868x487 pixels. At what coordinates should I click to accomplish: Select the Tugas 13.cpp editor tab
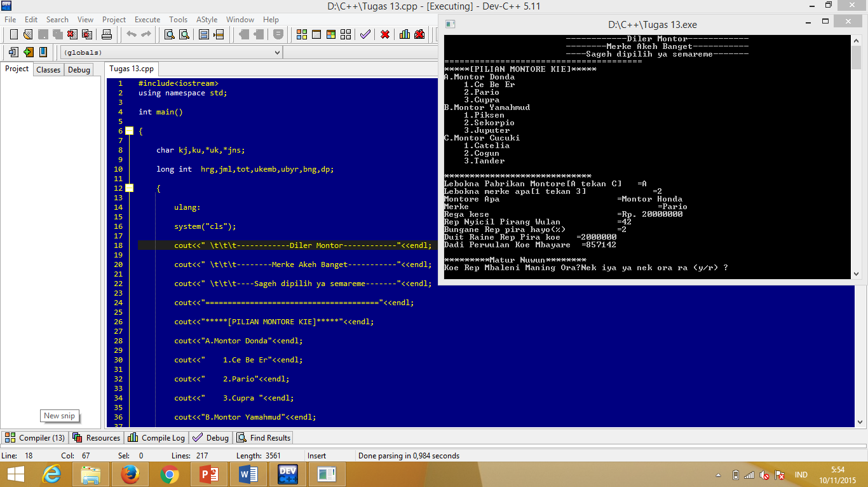[132, 69]
